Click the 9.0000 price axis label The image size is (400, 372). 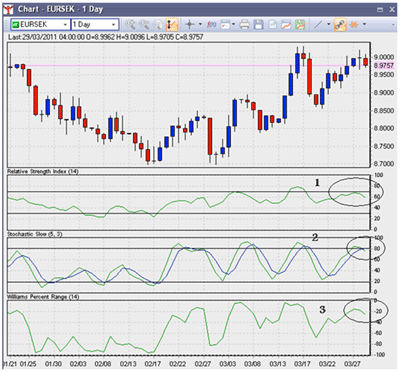pyautogui.click(x=384, y=57)
